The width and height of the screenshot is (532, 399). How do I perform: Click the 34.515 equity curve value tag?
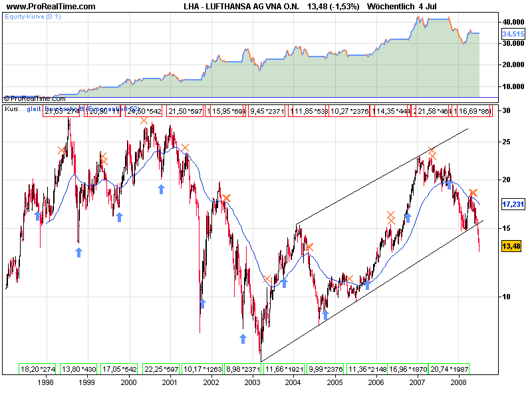(x=511, y=33)
